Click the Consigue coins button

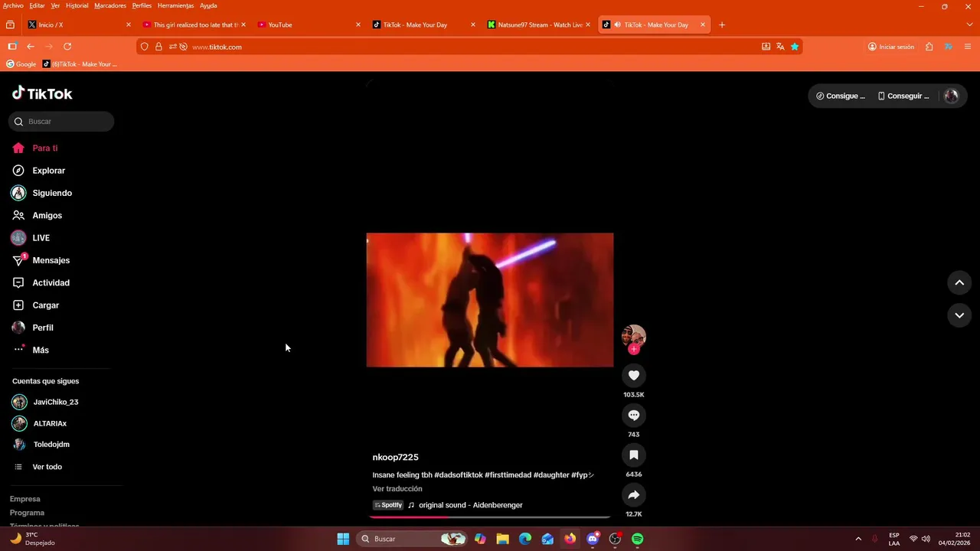841,96
